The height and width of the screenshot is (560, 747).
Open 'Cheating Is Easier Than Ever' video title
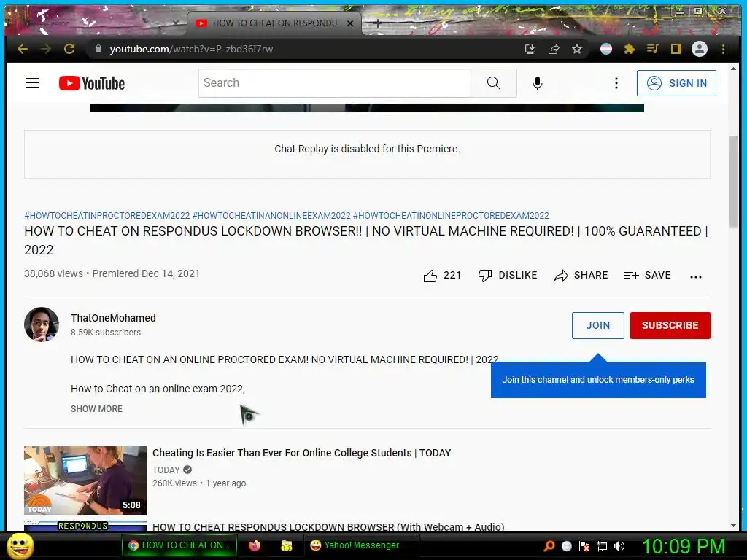(301, 452)
